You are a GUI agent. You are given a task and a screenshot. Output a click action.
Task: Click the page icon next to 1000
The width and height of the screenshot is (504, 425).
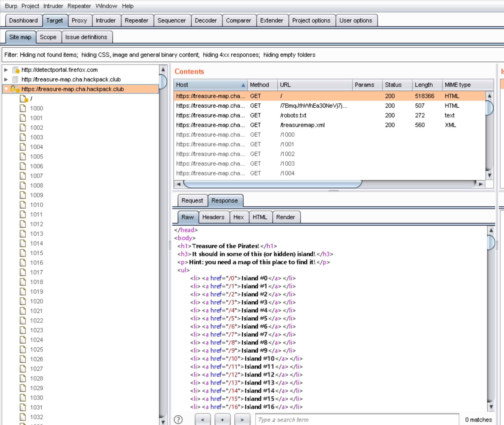(23, 108)
